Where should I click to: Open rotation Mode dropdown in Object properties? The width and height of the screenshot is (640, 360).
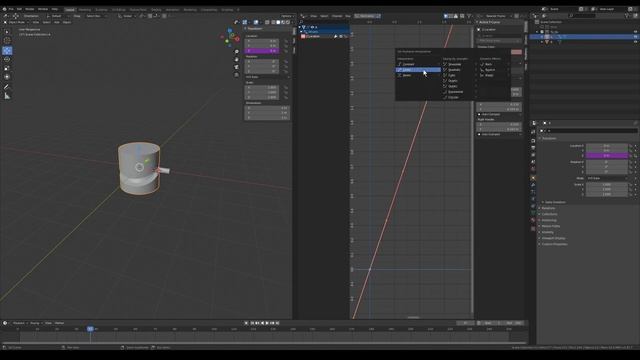607,178
